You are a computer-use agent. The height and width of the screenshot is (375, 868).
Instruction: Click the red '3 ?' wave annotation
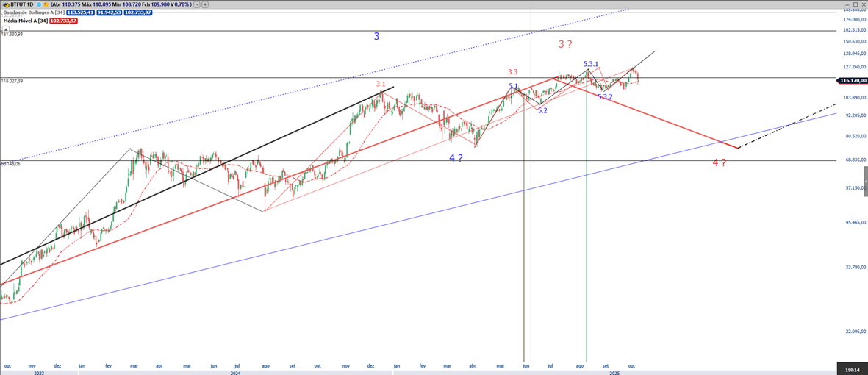coord(565,44)
